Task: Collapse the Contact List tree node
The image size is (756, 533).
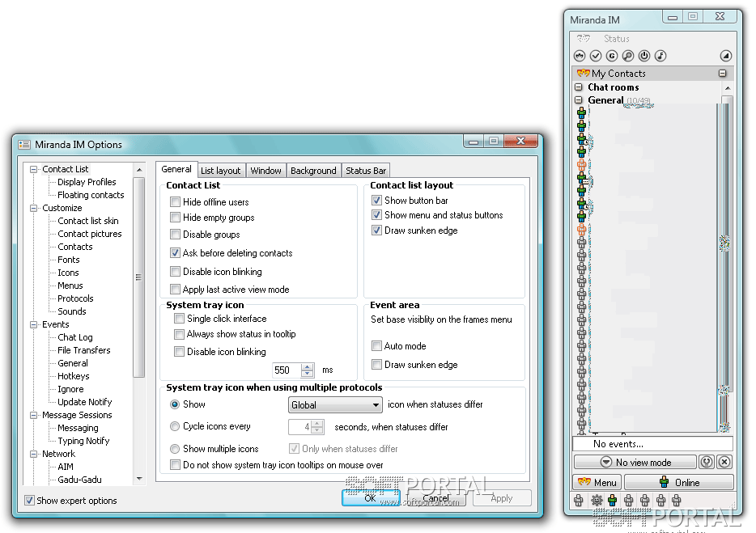Action: (x=33, y=169)
